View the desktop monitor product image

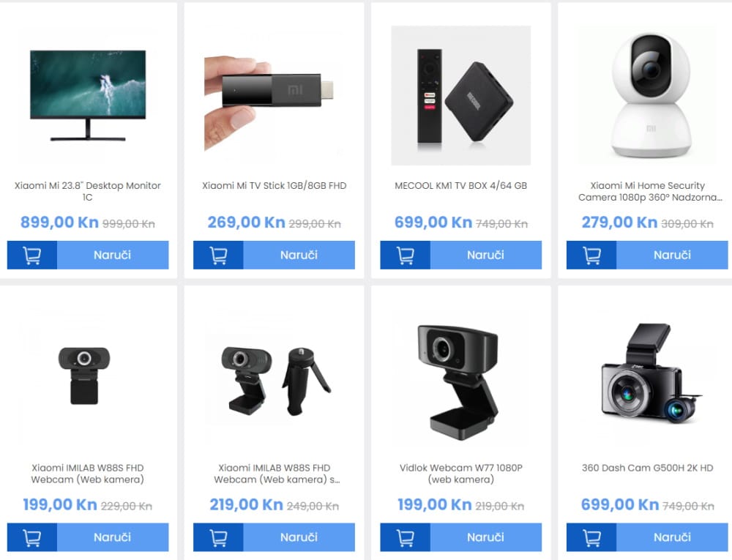click(88, 96)
